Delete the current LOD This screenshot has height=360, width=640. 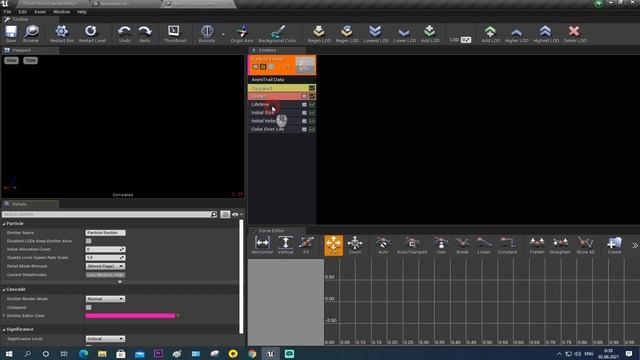click(x=575, y=33)
